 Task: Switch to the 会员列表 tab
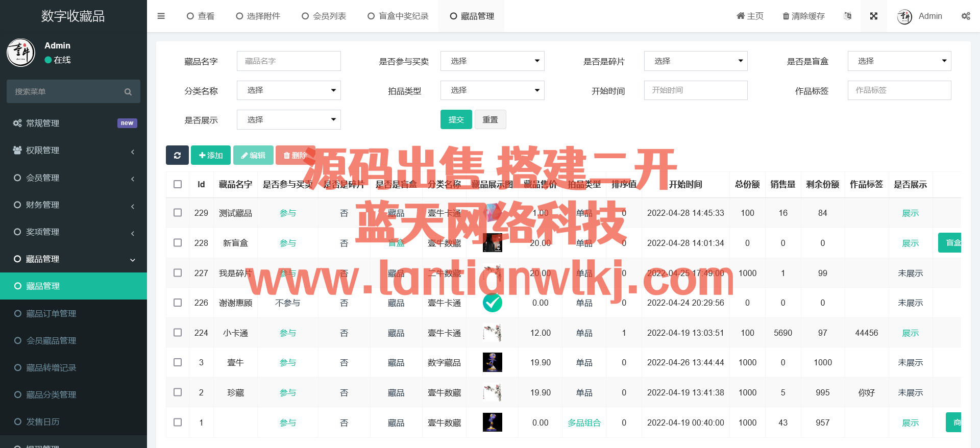tap(324, 16)
